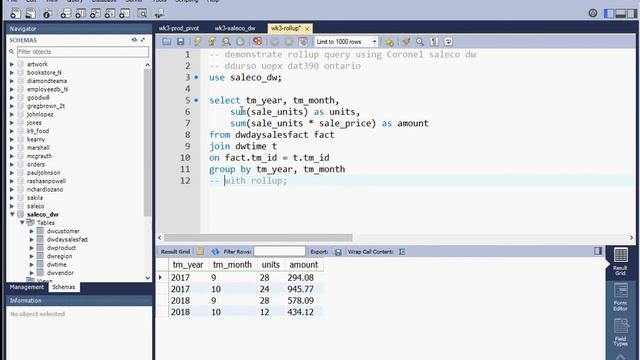Open the Form Editor side panel

(x=620, y=297)
